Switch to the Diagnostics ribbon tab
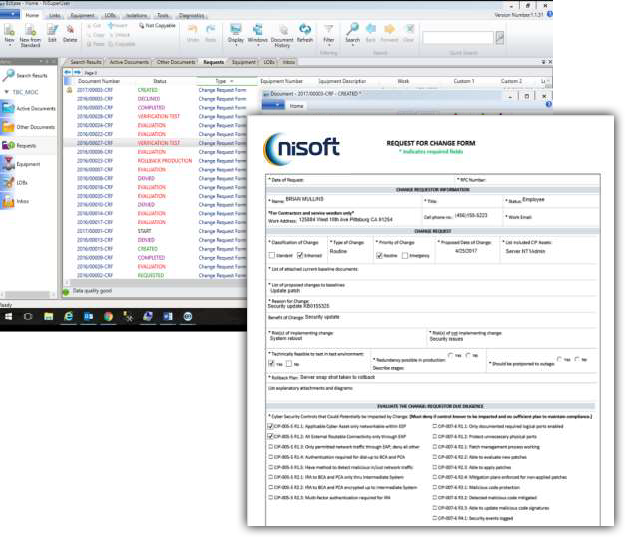 191,15
